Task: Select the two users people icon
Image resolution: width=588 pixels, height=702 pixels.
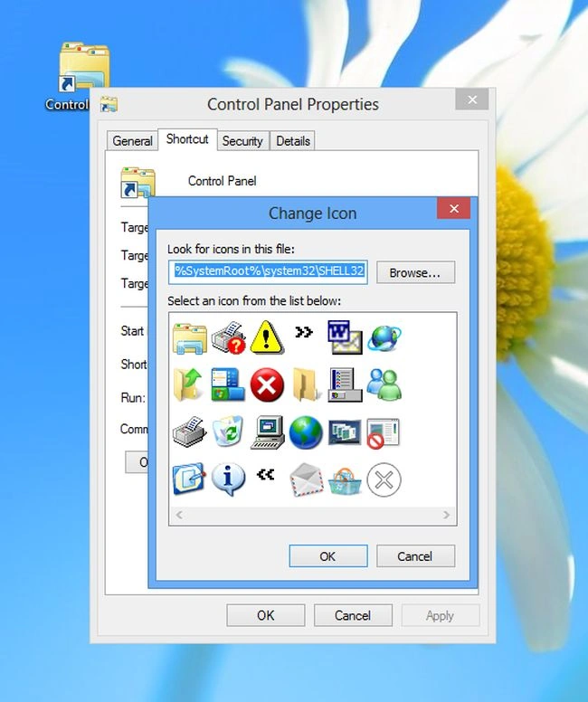Action: click(384, 384)
